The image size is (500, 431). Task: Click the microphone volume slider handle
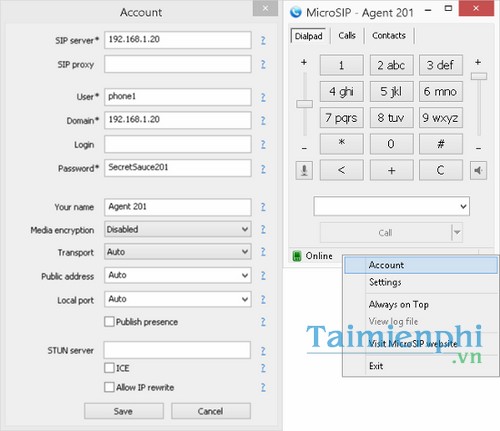click(x=304, y=104)
